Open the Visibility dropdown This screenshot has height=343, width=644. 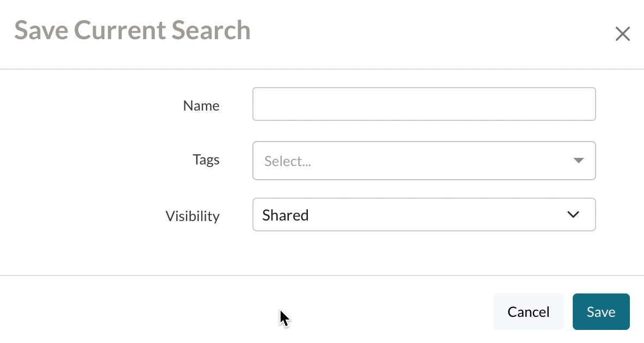click(424, 215)
